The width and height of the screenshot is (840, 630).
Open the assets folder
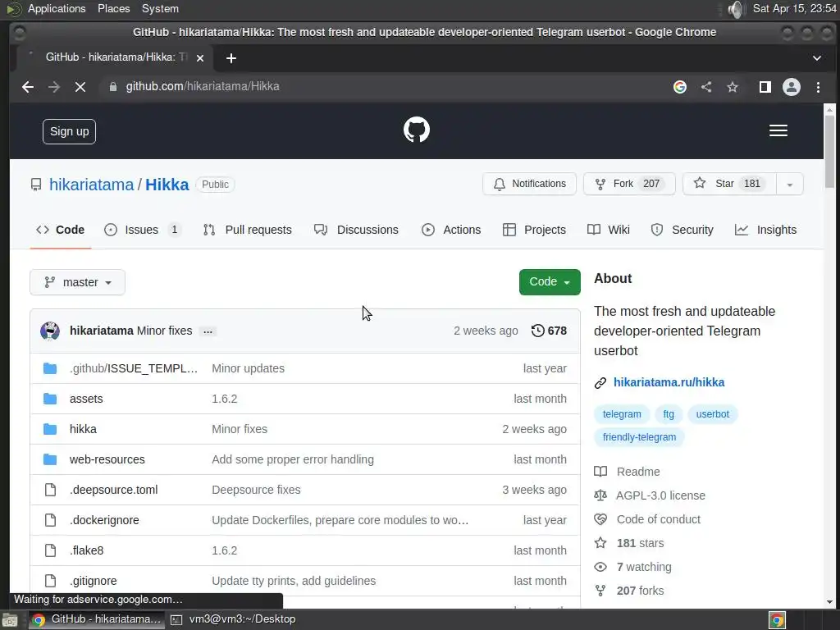tap(86, 399)
